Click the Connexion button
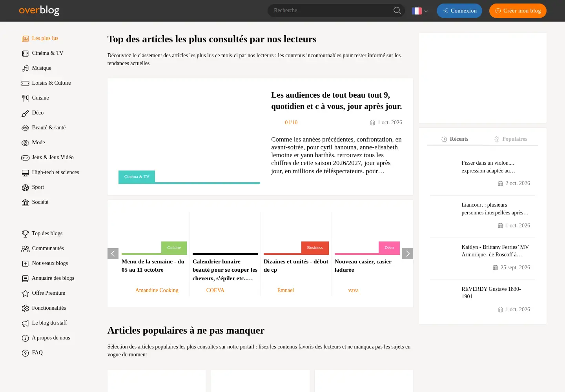This screenshot has width=565, height=392. pyautogui.click(x=459, y=11)
